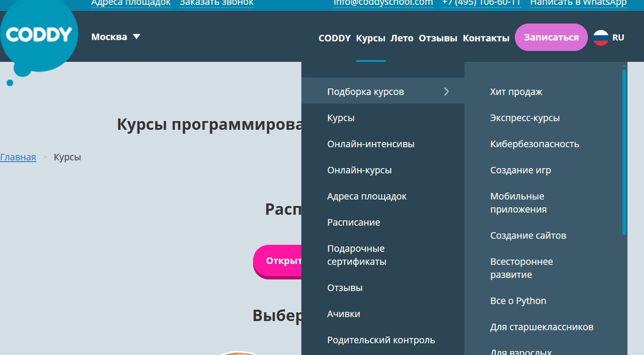Open the RU language selector
644x355 pixels.
coord(618,38)
